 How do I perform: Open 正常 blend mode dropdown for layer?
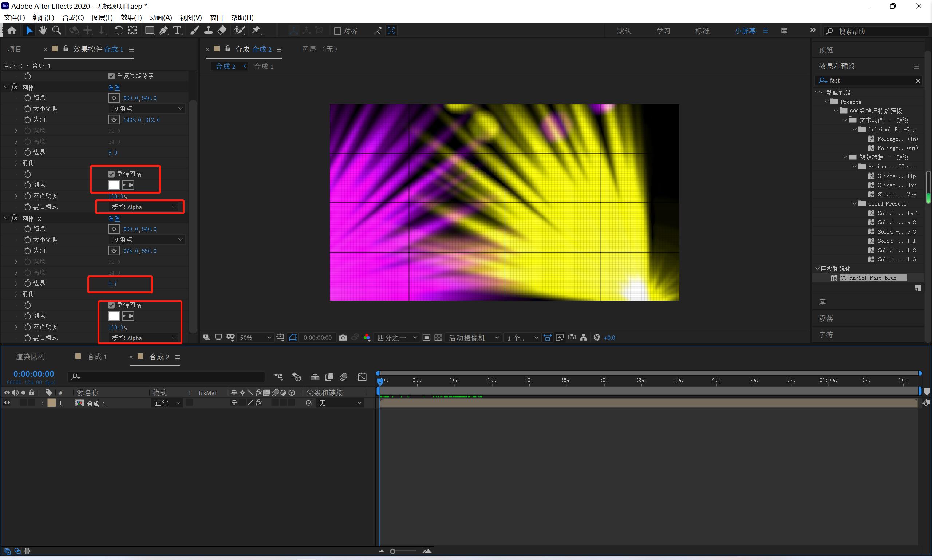click(x=167, y=403)
